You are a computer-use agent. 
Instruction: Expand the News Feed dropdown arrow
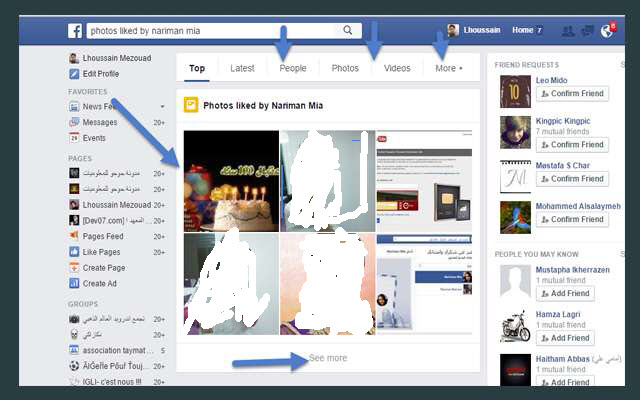click(x=162, y=107)
